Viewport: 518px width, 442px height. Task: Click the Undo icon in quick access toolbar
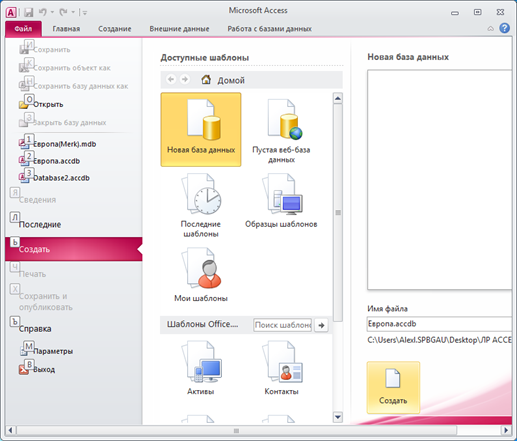43,12
